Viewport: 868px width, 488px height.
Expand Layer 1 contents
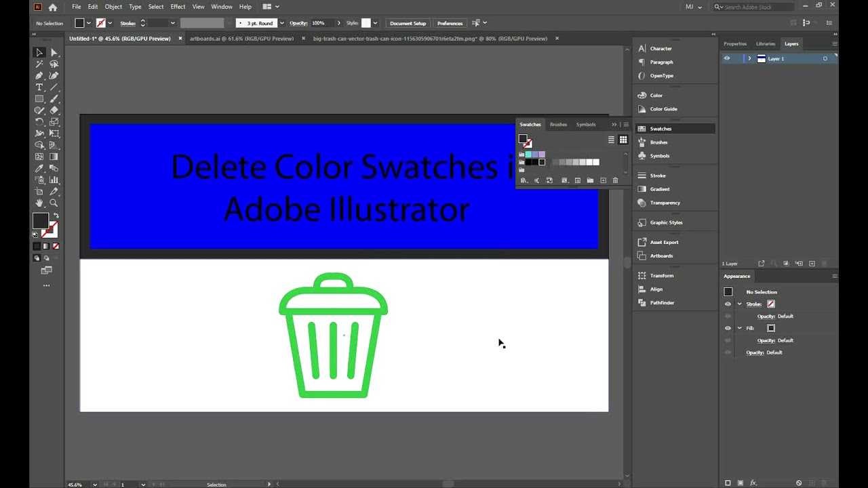point(749,58)
